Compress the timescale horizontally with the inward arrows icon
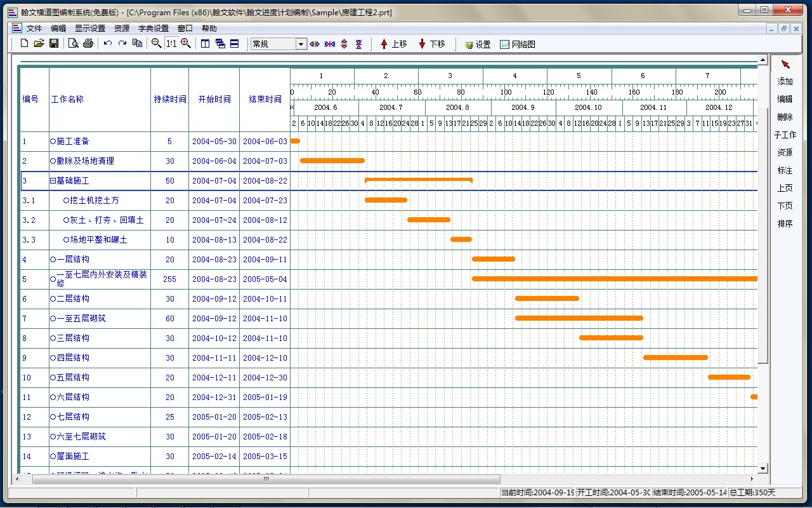Viewport: 812px width, 508px height. [x=330, y=44]
